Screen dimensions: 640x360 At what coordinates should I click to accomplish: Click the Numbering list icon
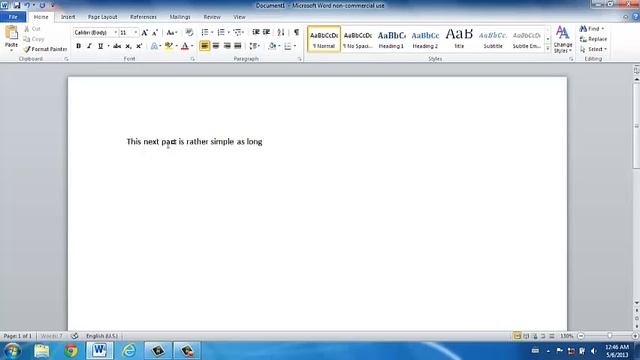(x=221, y=32)
